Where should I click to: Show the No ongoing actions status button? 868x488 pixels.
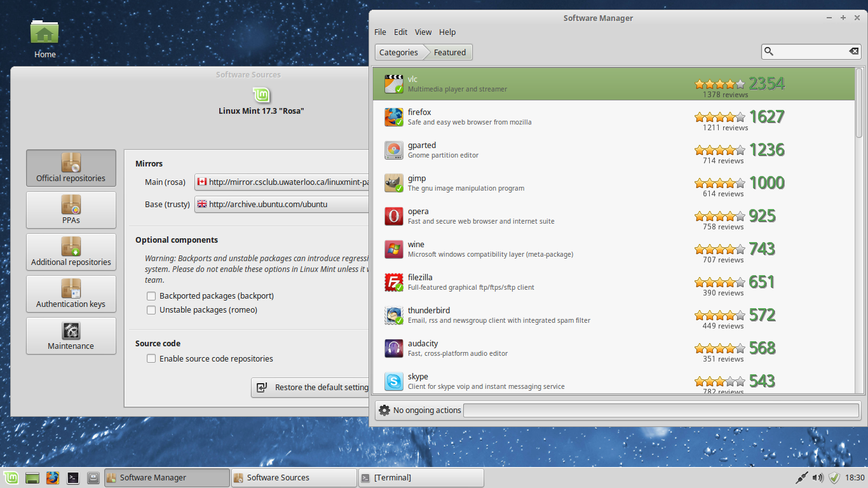click(420, 410)
